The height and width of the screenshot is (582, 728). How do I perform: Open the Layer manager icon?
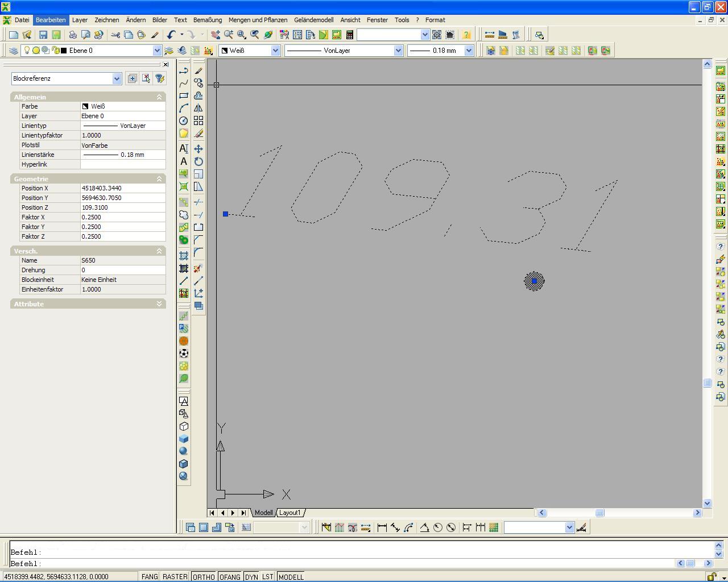point(14,51)
